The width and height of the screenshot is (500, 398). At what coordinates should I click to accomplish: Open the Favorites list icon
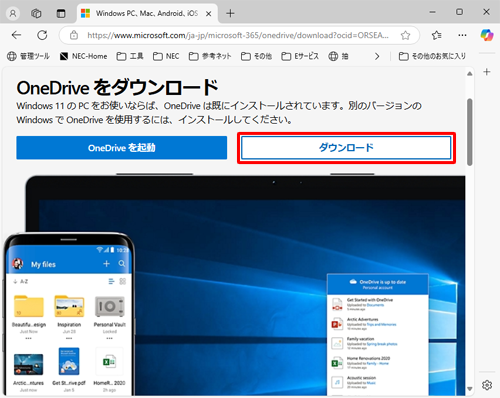tap(437, 35)
